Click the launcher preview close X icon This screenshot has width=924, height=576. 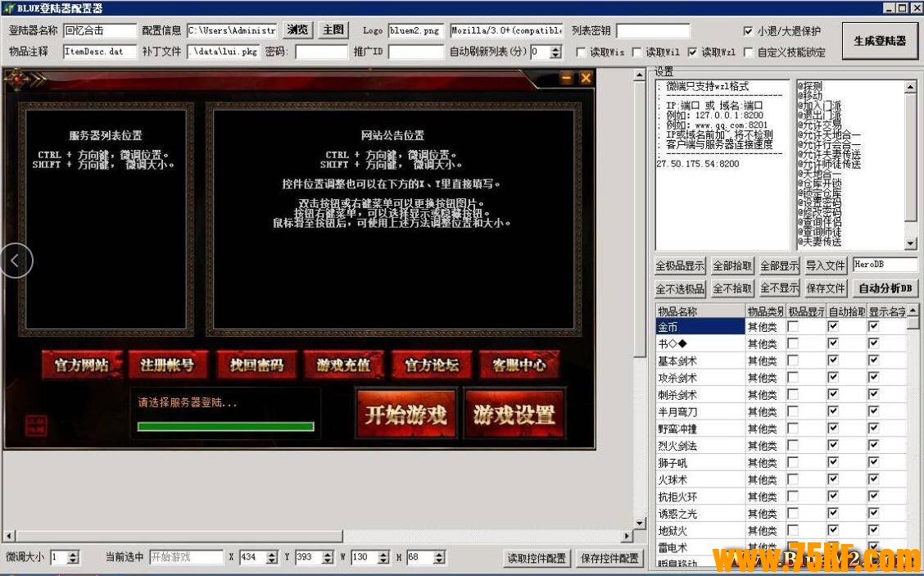586,79
